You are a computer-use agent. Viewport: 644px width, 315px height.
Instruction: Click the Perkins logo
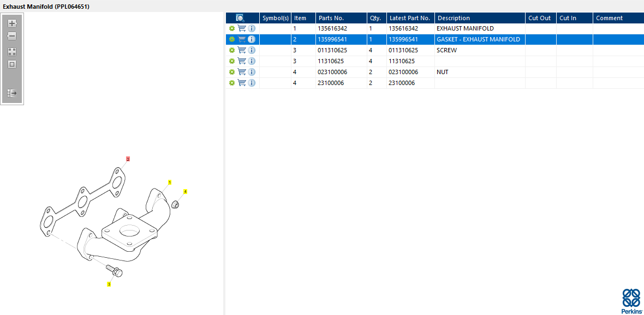(631, 301)
